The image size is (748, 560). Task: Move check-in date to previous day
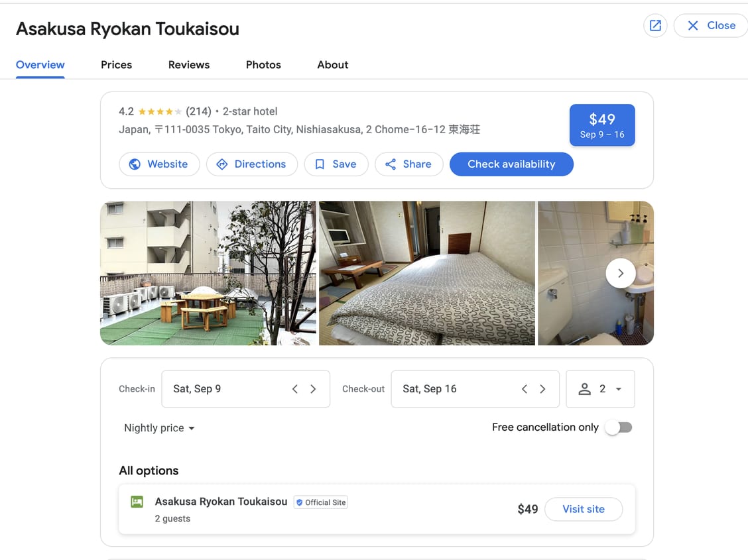[295, 389]
